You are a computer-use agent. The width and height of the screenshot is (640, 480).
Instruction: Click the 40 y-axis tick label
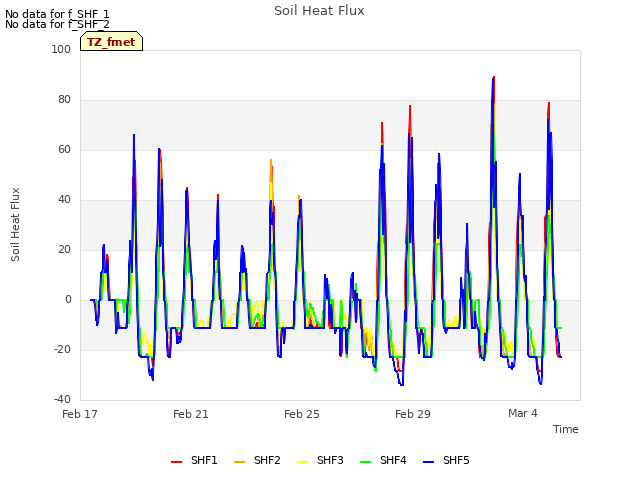click(64, 200)
